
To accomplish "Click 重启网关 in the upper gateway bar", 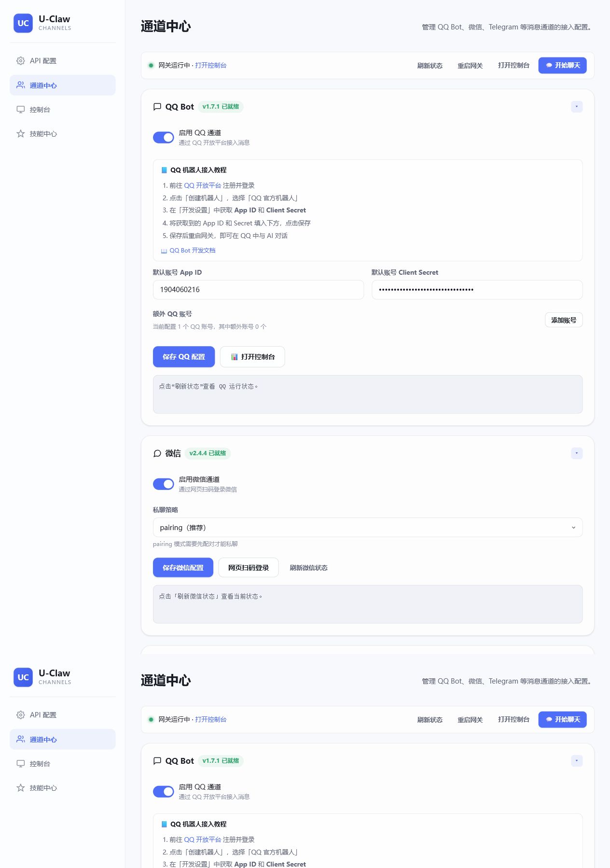I will (x=470, y=66).
